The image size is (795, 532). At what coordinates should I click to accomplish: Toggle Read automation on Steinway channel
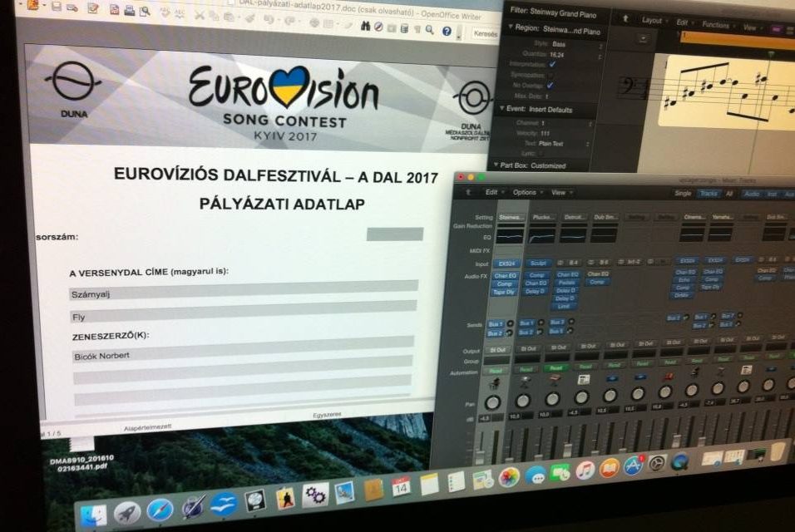(496, 370)
